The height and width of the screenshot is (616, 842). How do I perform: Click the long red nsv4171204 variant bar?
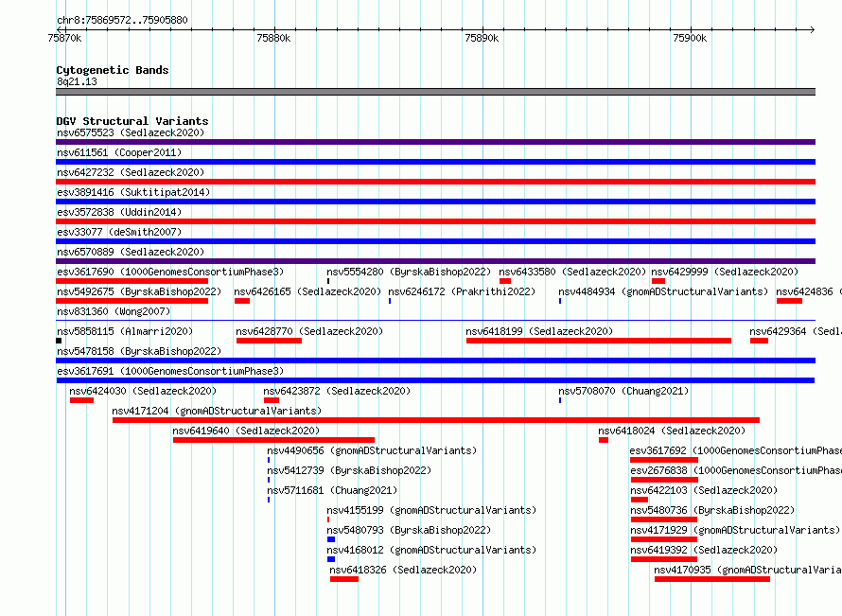[436, 420]
